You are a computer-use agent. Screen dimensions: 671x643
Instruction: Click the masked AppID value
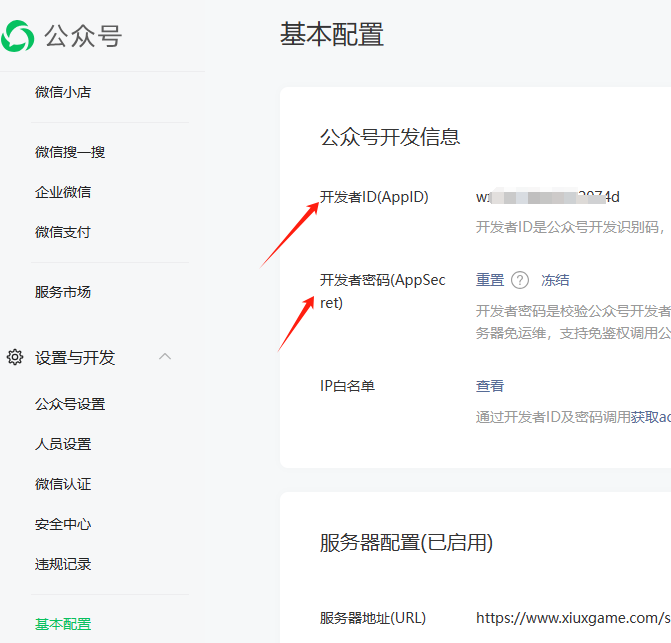pos(547,197)
